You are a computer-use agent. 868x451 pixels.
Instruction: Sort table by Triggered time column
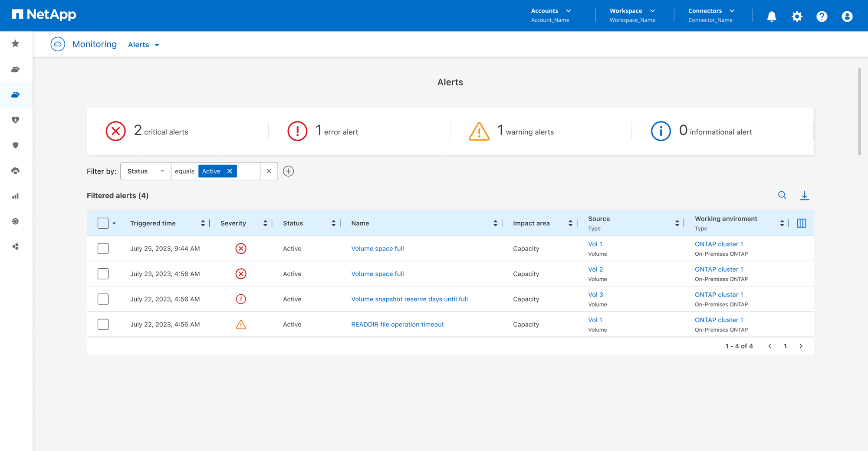coord(203,223)
